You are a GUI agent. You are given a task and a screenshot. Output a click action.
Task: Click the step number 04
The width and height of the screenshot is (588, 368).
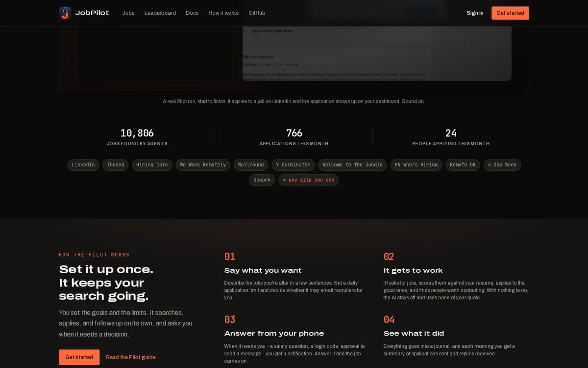click(x=389, y=319)
